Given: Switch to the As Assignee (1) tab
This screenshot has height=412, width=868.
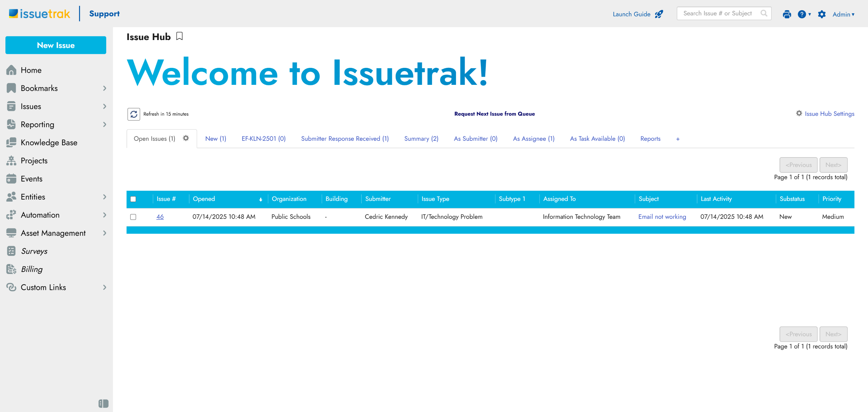Looking at the screenshot, I should (x=533, y=138).
